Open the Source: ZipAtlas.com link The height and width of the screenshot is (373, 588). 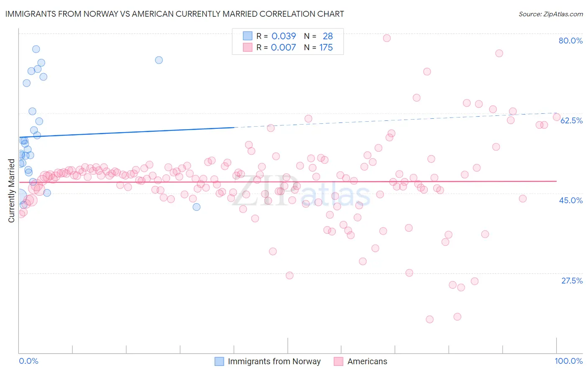point(551,14)
